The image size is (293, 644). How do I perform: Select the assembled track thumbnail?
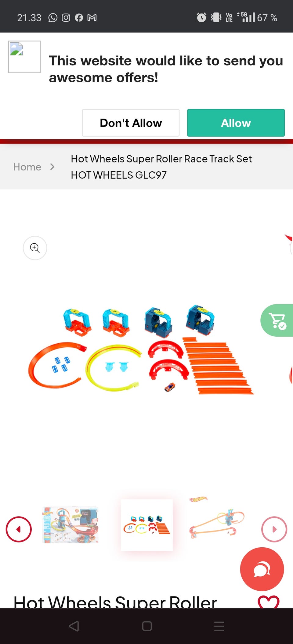pos(217,518)
